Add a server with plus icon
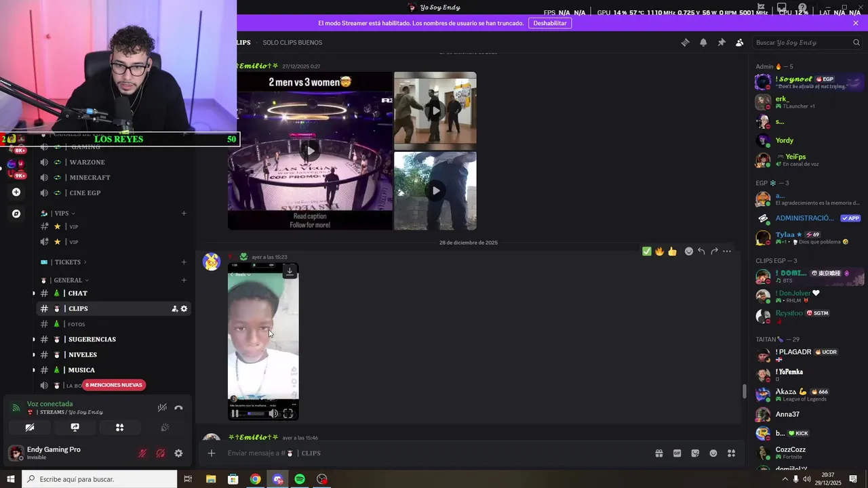This screenshot has height=488, width=868. (x=16, y=192)
